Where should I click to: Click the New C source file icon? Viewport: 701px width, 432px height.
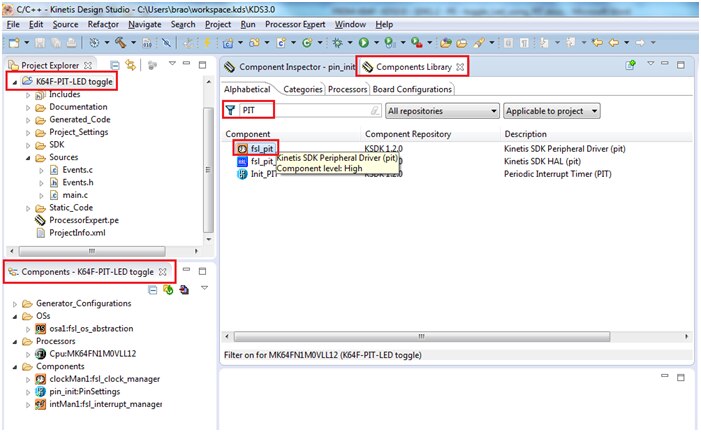pyautogui.click(x=281, y=42)
